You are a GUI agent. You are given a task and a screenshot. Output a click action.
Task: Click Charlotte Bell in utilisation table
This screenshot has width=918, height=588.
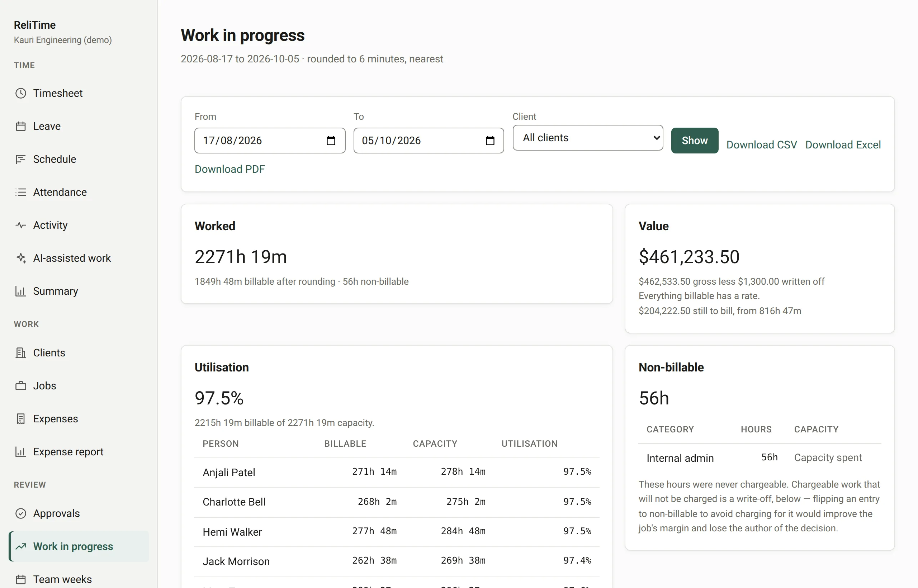234,502
